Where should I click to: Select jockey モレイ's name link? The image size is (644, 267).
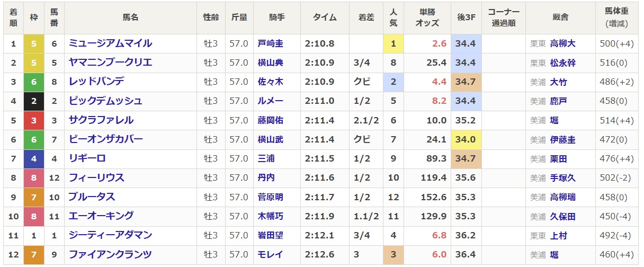(x=270, y=254)
